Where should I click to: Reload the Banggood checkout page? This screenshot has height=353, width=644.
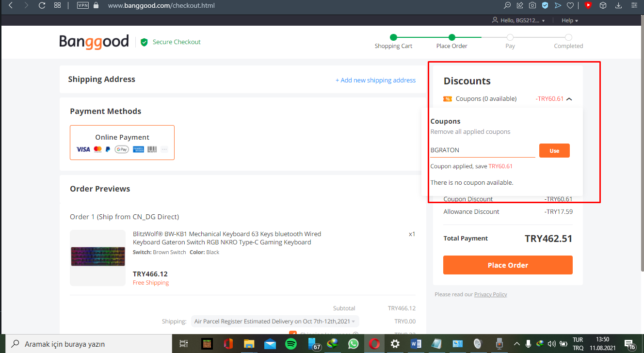42,6
